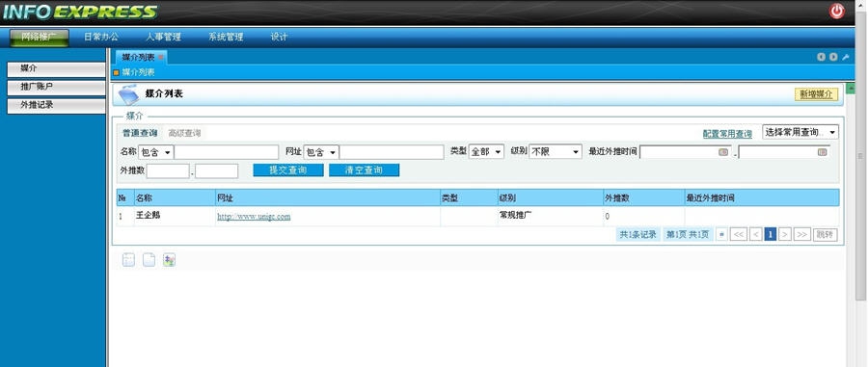
Task: Click the 新增媒介 button
Action: tap(816, 94)
